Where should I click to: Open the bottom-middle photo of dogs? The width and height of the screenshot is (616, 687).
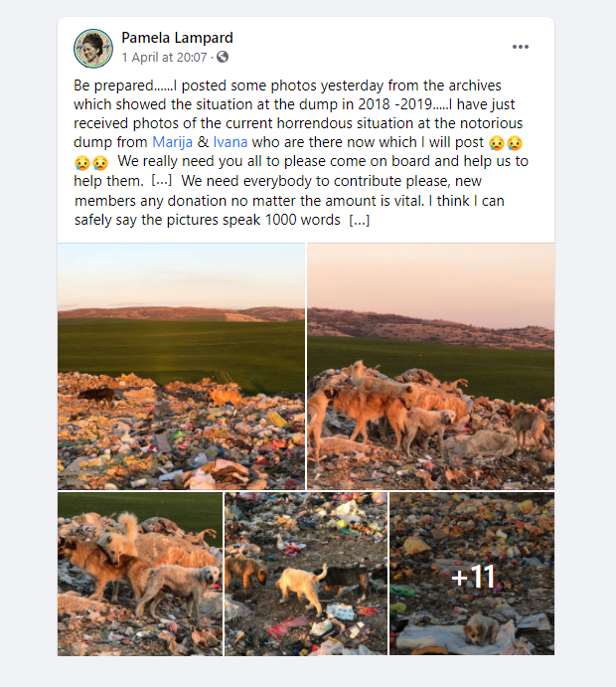point(306,574)
